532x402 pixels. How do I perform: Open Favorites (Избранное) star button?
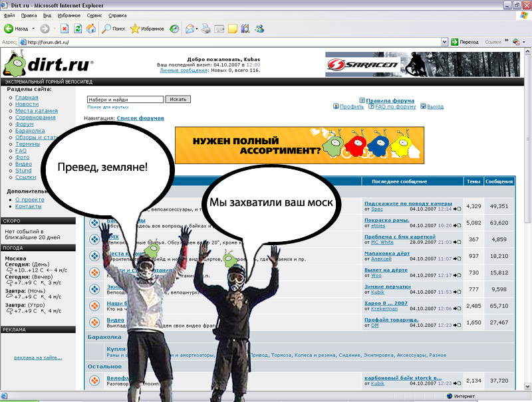pos(147,29)
